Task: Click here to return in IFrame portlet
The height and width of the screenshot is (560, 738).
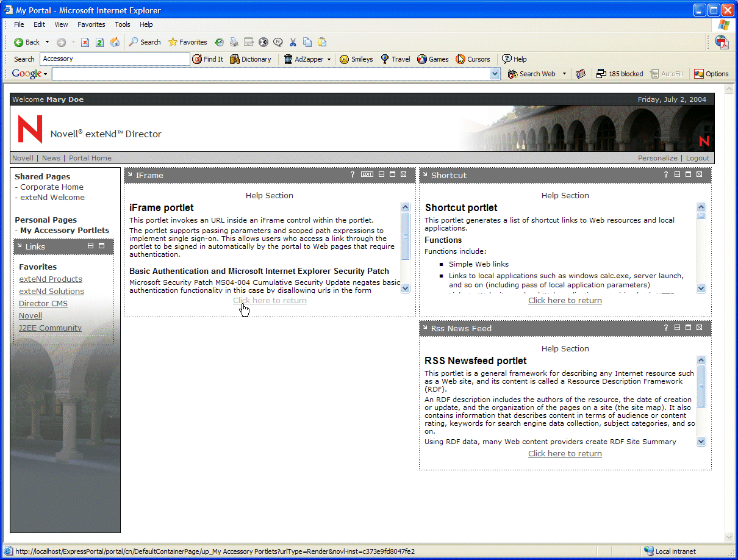Action: tap(270, 301)
